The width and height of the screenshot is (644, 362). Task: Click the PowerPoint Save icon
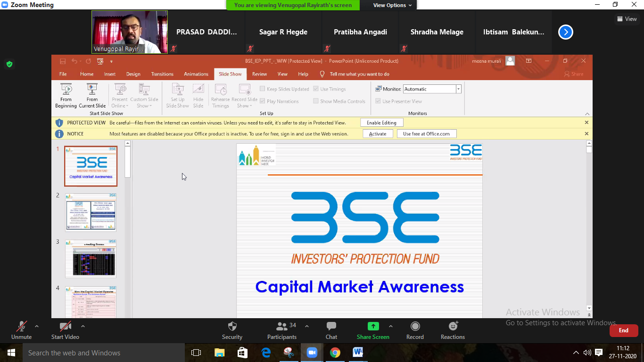(x=63, y=61)
